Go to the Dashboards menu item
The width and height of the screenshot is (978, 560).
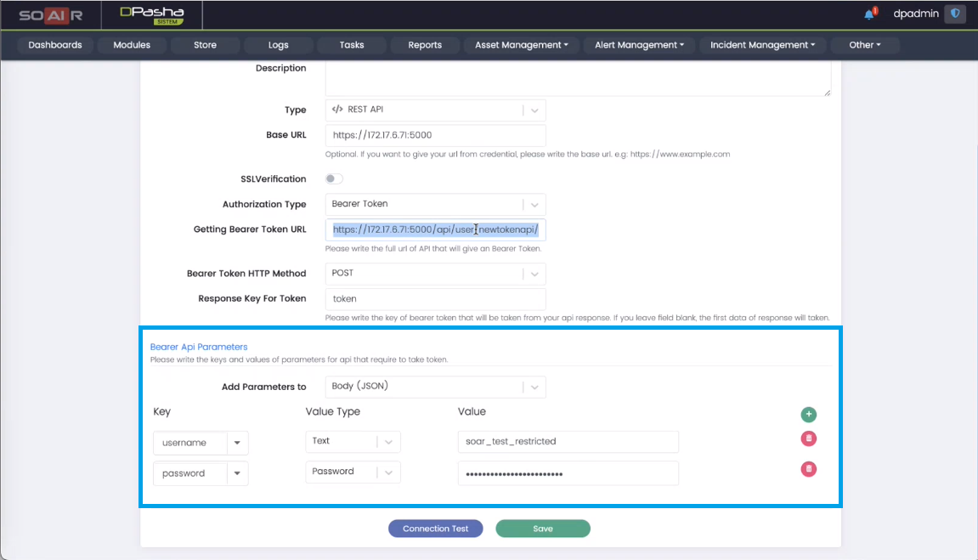click(x=55, y=45)
